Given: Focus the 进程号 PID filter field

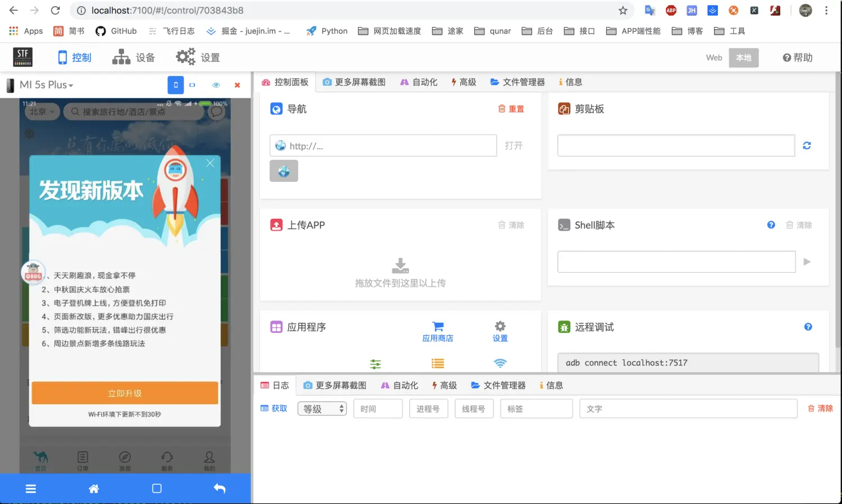Looking at the screenshot, I should pyautogui.click(x=429, y=409).
